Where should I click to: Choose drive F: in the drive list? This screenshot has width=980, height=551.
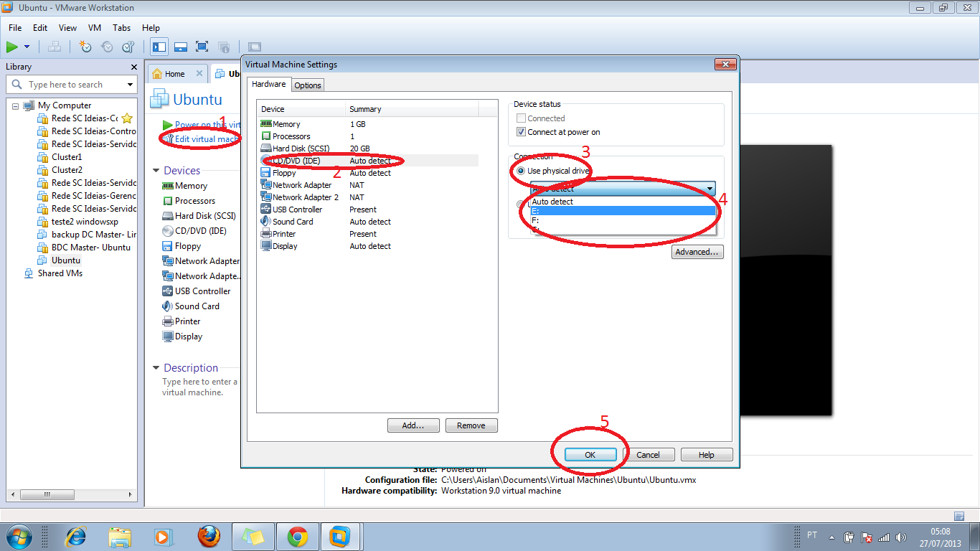[x=623, y=220]
